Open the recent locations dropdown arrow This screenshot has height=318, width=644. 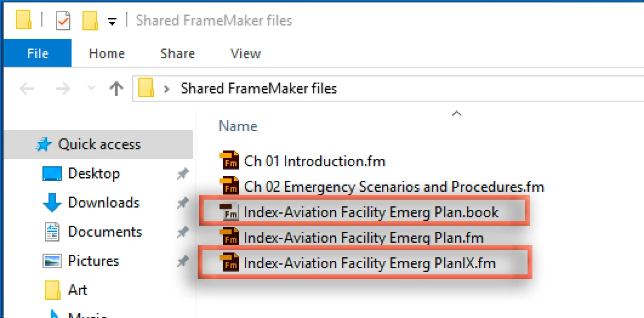[92, 87]
